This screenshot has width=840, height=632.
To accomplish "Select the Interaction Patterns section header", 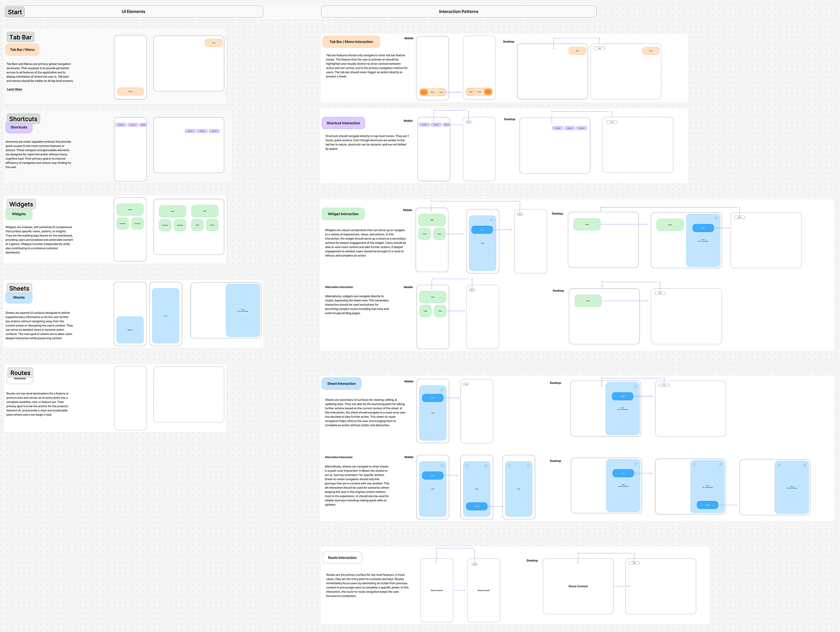I will [458, 11].
